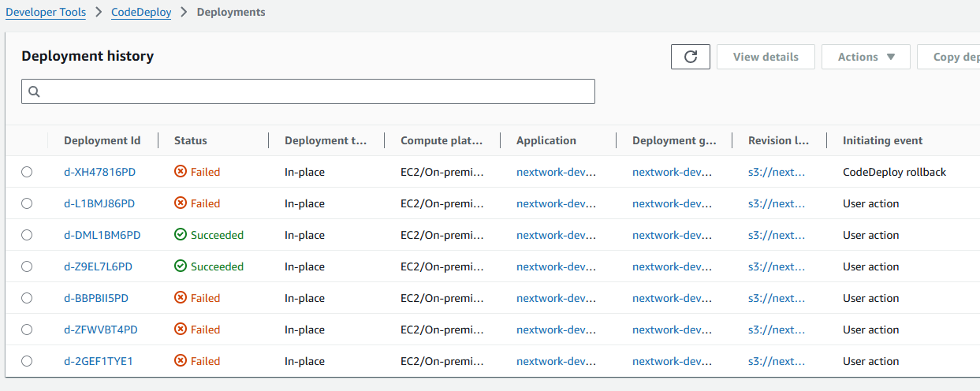The image size is (980, 391).
Task: Click the Initiating event column header
Action: coord(882,140)
